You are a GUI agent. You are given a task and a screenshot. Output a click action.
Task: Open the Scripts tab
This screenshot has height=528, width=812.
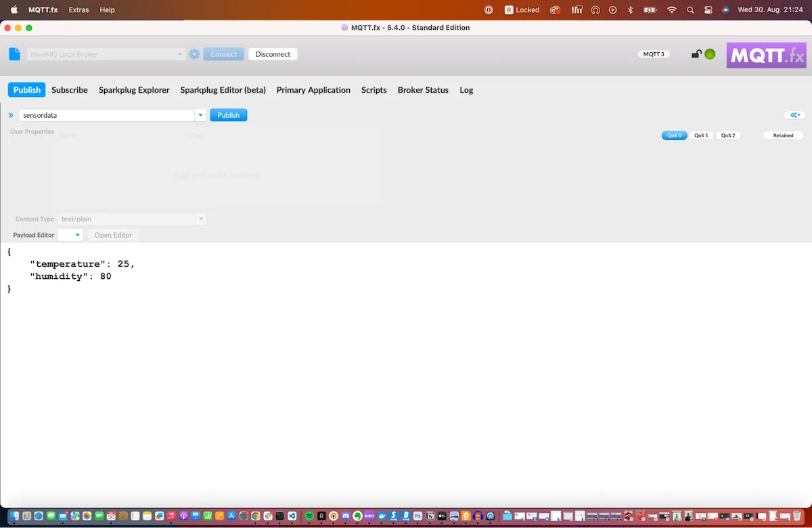pos(374,90)
